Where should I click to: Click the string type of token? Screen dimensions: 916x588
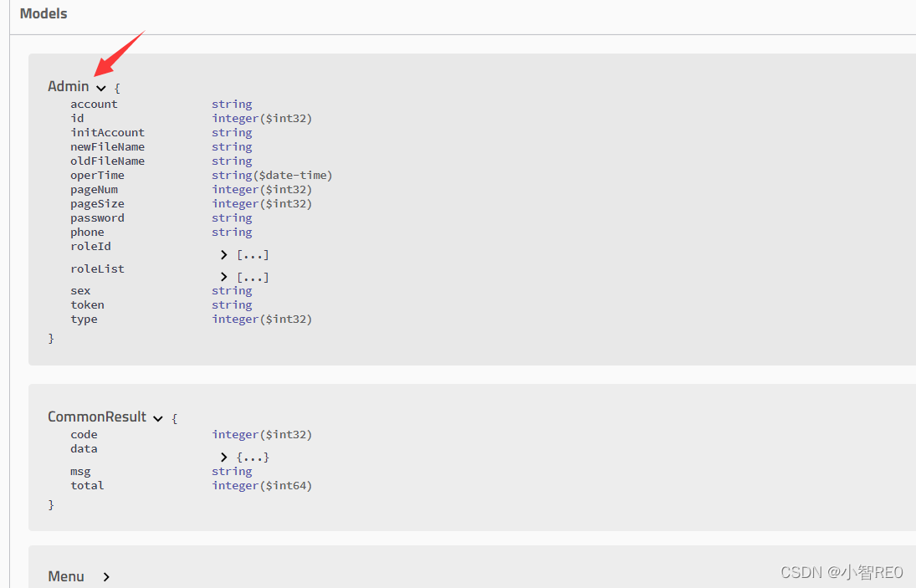pyautogui.click(x=232, y=304)
